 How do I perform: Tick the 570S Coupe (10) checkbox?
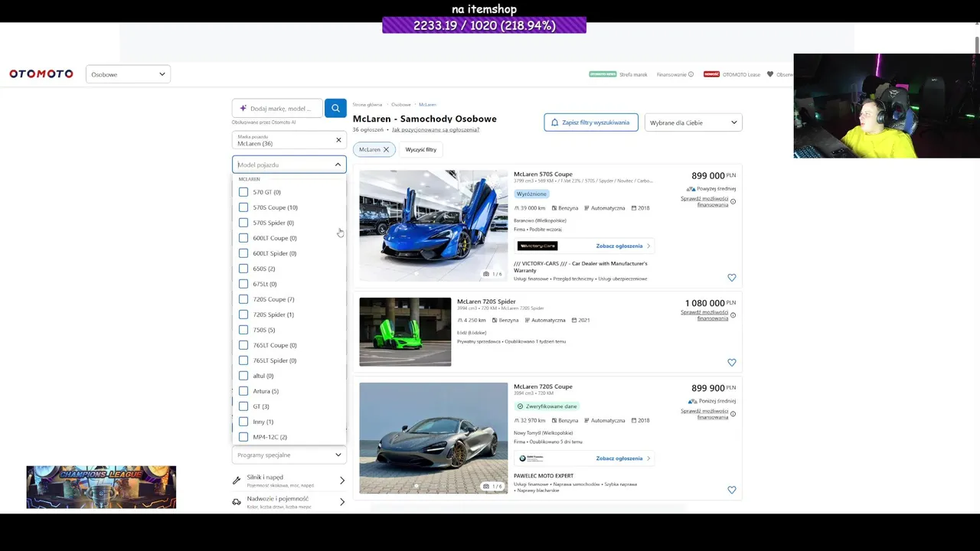tap(243, 207)
